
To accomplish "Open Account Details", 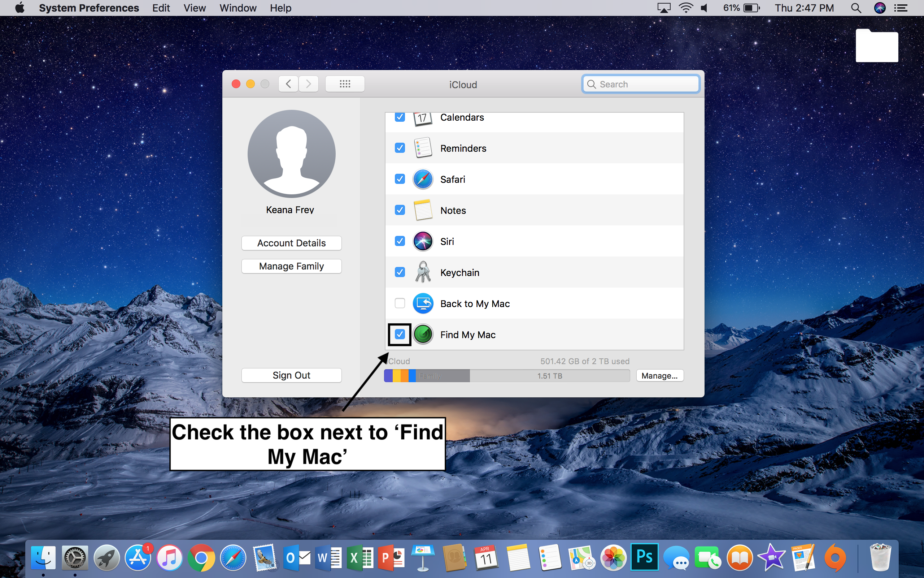I will click(x=291, y=243).
